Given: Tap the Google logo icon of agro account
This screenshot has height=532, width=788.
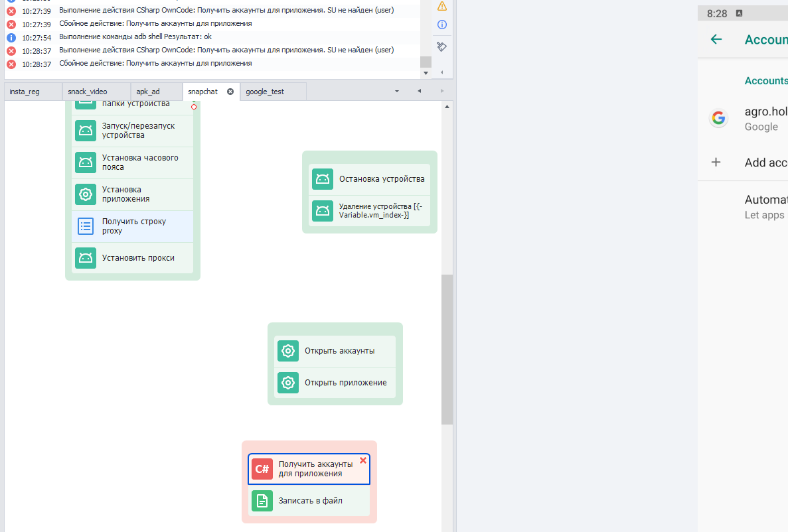Looking at the screenshot, I should 719,118.
